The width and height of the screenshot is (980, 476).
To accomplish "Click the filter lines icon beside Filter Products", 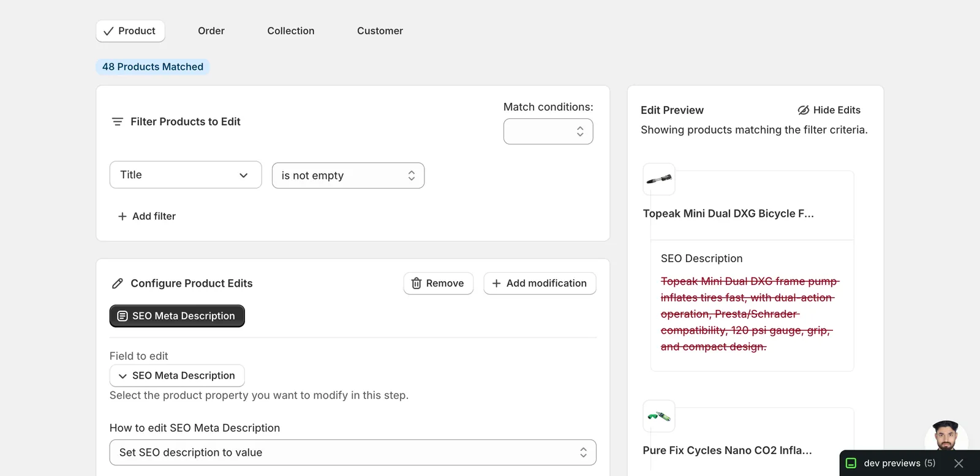I will pyautogui.click(x=118, y=122).
